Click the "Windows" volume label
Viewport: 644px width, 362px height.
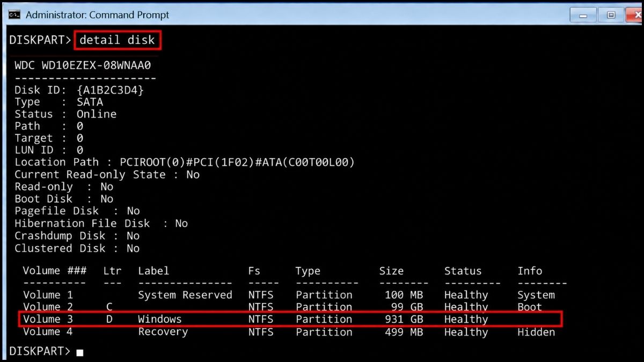tap(160, 319)
